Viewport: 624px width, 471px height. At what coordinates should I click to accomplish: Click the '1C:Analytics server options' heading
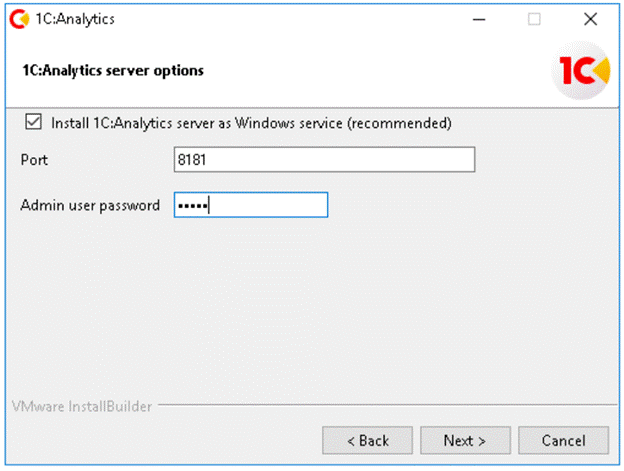112,71
